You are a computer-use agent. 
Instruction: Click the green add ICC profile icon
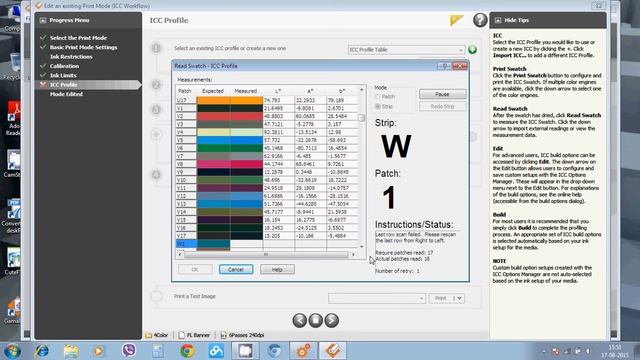(x=472, y=50)
